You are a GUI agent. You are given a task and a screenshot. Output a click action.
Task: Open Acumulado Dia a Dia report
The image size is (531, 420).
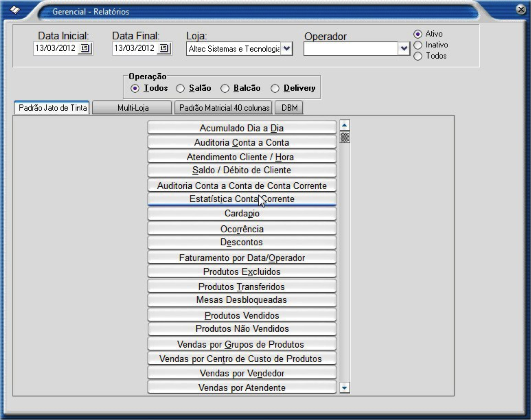point(242,128)
